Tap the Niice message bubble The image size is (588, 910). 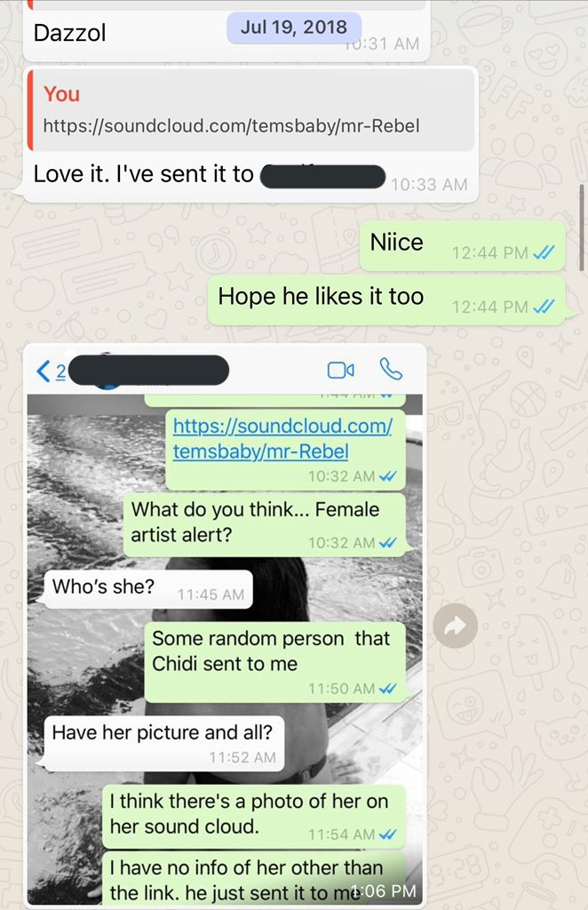462,245
